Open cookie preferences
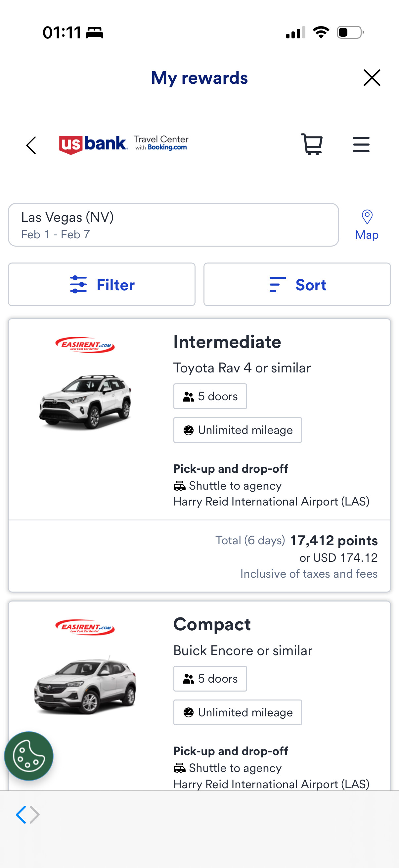The image size is (399, 868). coord(29,756)
